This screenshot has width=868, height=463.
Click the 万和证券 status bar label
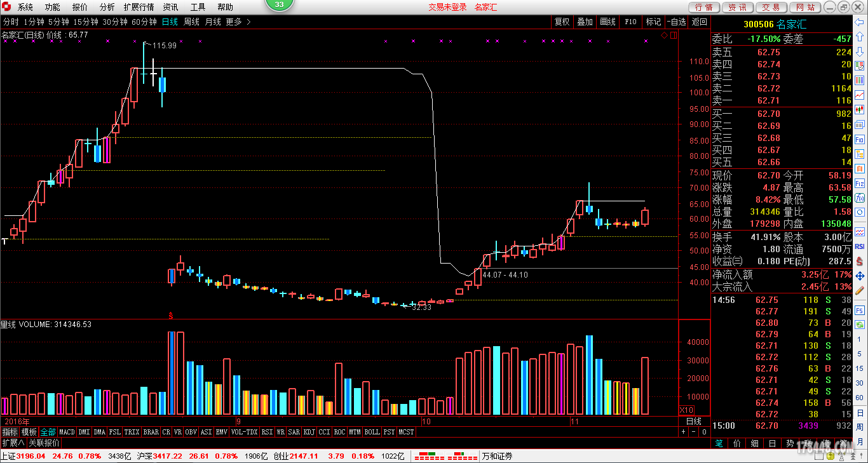pyautogui.click(x=497, y=456)
